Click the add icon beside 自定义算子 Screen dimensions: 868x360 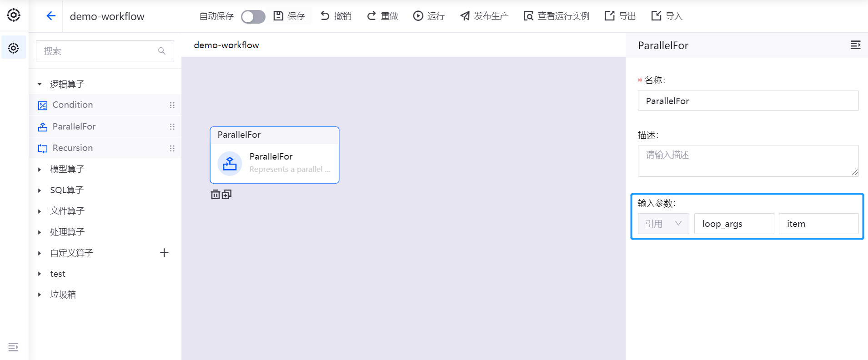(164, 253)
